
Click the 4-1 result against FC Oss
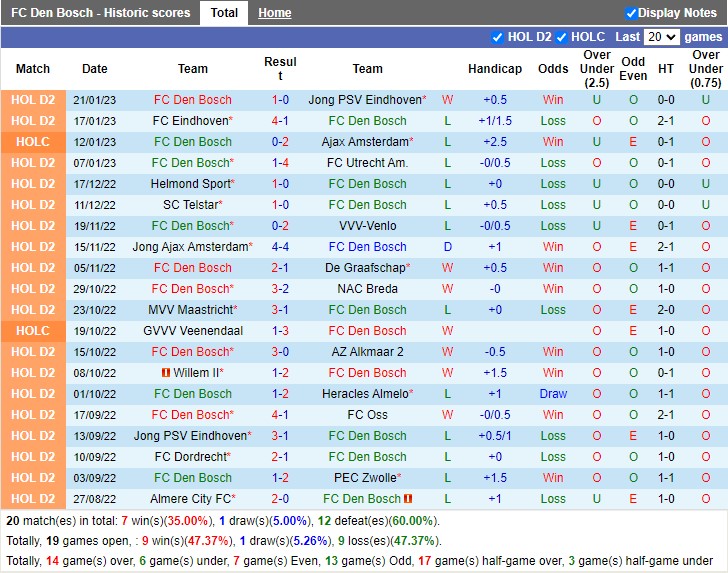(x=280, y=415)
